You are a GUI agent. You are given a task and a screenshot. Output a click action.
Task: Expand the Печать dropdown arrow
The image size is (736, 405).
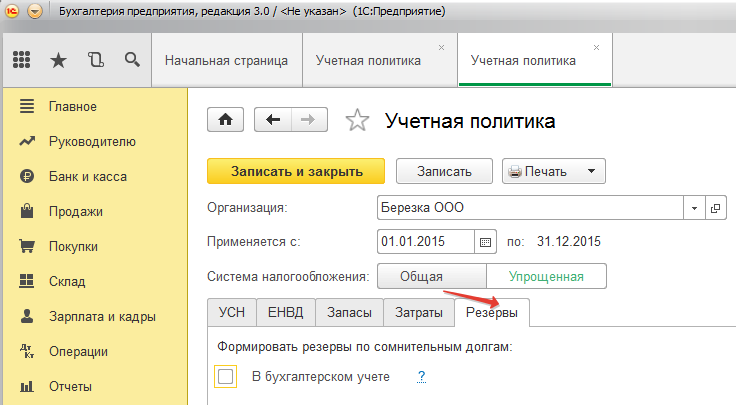point(592,171)
